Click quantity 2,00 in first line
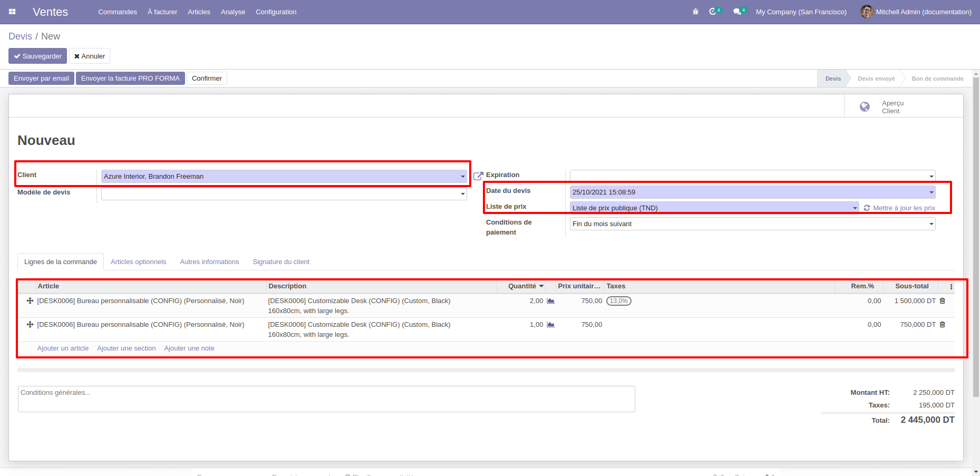Viewport: 980px width, 476px height. [536, 301]
